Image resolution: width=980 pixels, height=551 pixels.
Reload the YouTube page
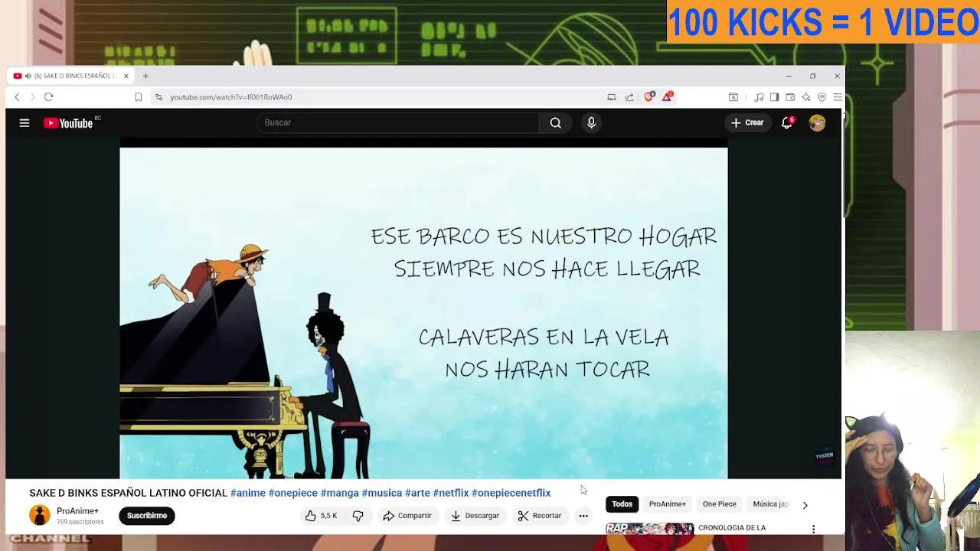[48, 97]
